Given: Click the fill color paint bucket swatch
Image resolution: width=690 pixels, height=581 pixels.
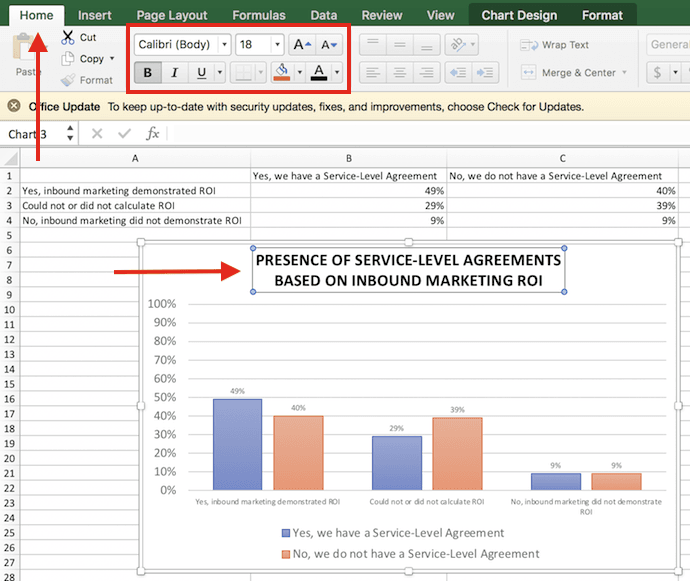Looking at the screenshot, I should [x=282, y=72].
